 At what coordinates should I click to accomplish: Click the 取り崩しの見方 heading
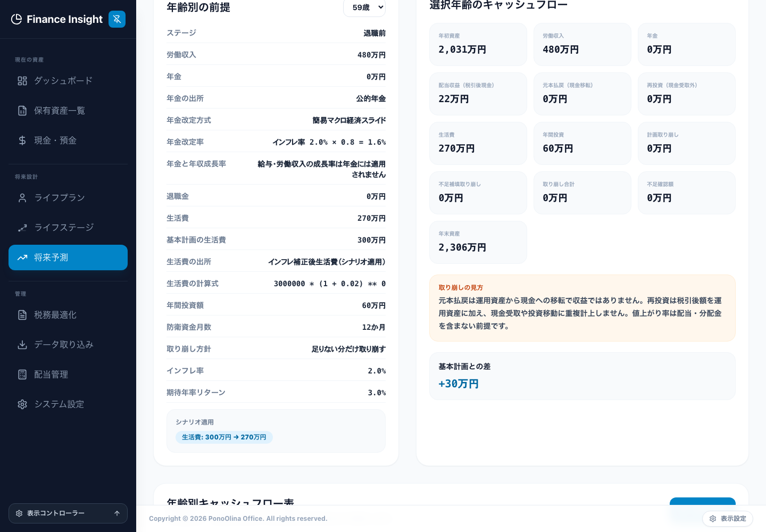(x=461, y=287)
